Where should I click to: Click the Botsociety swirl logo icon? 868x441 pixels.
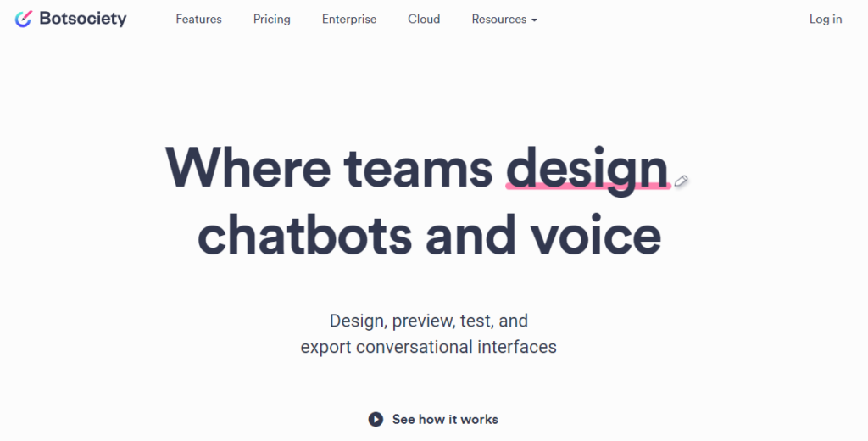tap(23, 19)
